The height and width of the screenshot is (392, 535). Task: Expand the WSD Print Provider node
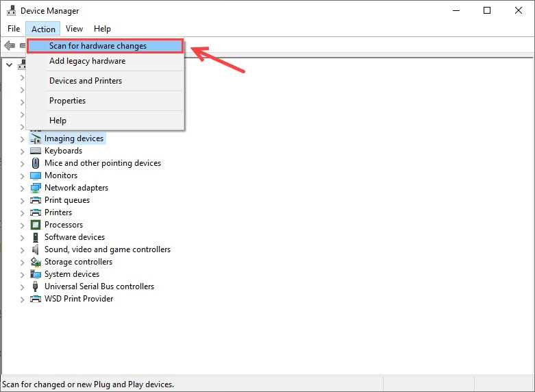click(x=22, y=299)
